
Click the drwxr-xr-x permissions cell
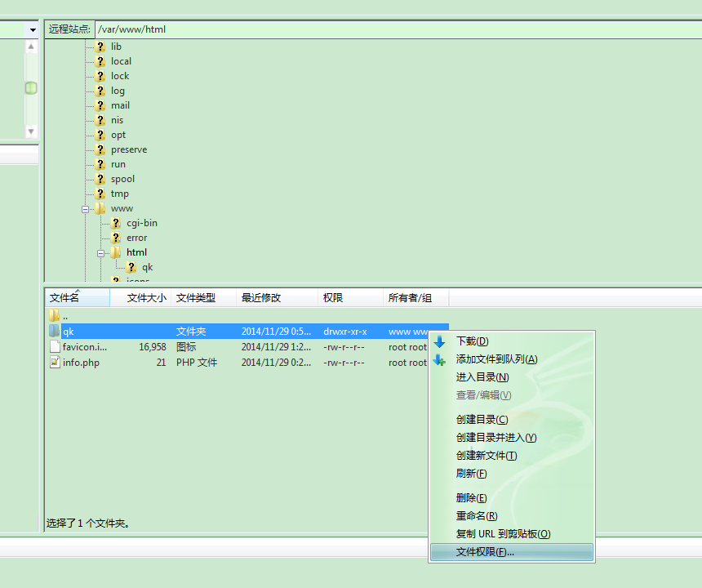(x=345, y=332)
